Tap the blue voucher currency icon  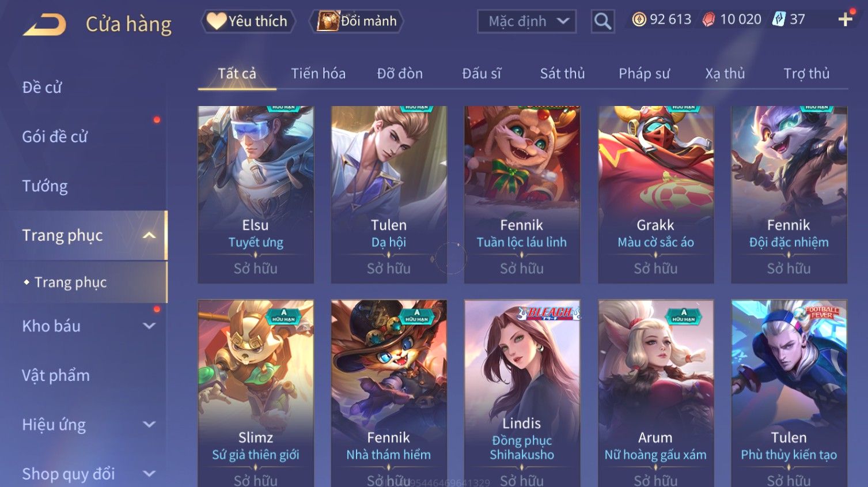coord(779,19)
